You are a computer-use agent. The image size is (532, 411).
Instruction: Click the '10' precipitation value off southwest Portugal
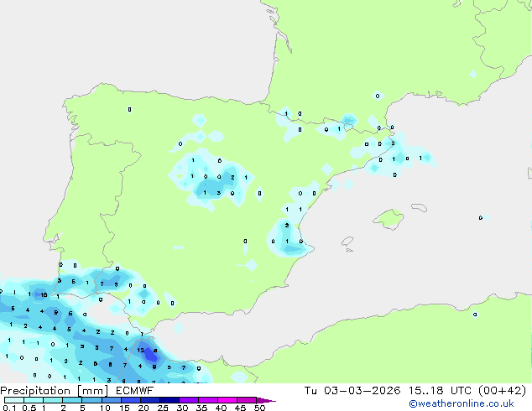(x=44, y=294)
